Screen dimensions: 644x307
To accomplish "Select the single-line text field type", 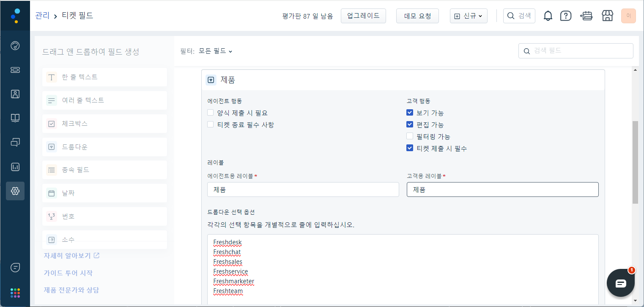I will (104, 77).
